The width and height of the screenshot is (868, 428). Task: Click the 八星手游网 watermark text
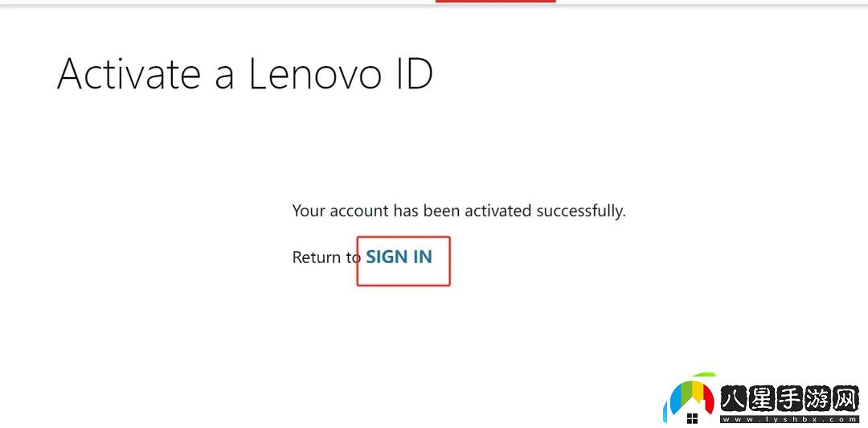(x=788, y=400)
